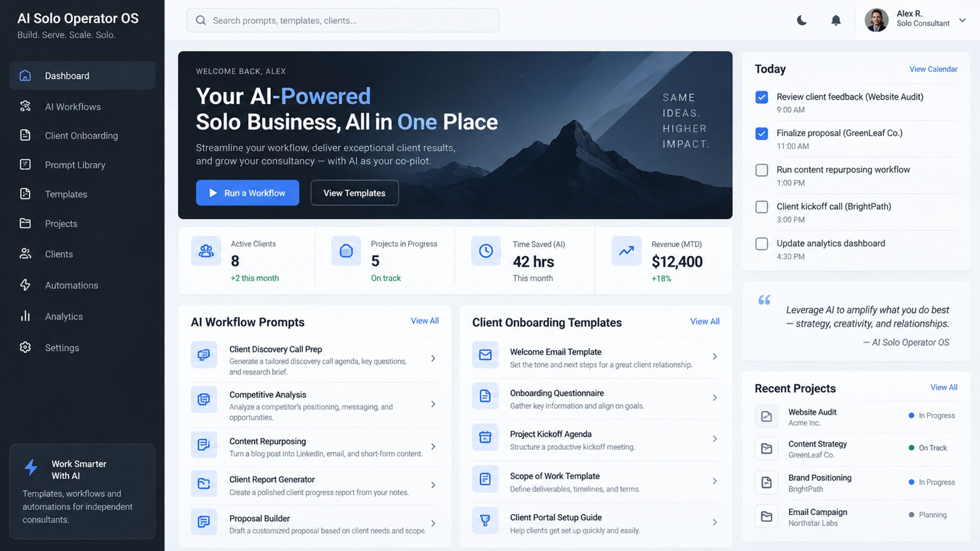Click the Competitive Analysis icon
The width and height of the screenshot is (980, 551).
point(204,399)
